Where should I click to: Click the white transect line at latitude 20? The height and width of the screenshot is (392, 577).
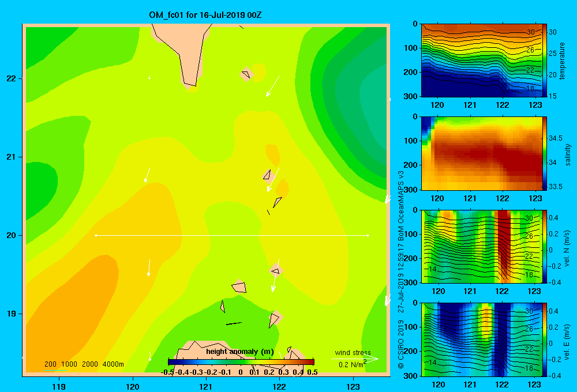pos(232,235)
